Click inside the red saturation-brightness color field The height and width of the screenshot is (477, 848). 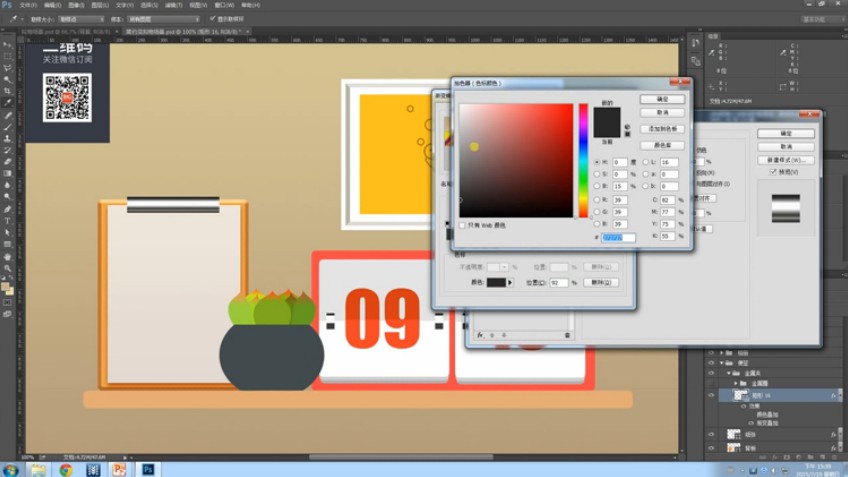tap(516, 161)
